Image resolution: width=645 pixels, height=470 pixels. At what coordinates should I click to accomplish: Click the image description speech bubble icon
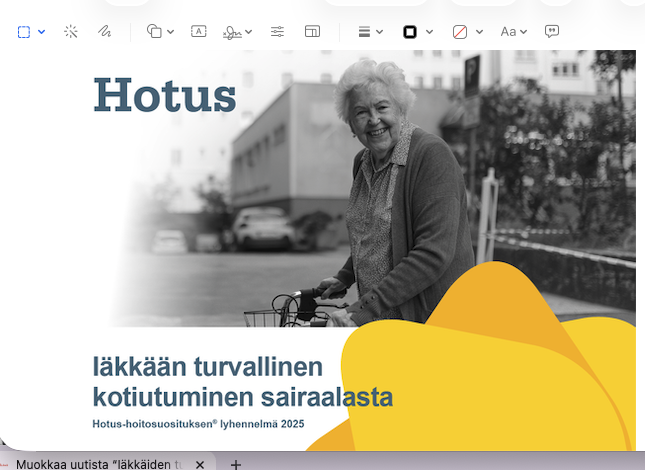(x=552, y=31)
